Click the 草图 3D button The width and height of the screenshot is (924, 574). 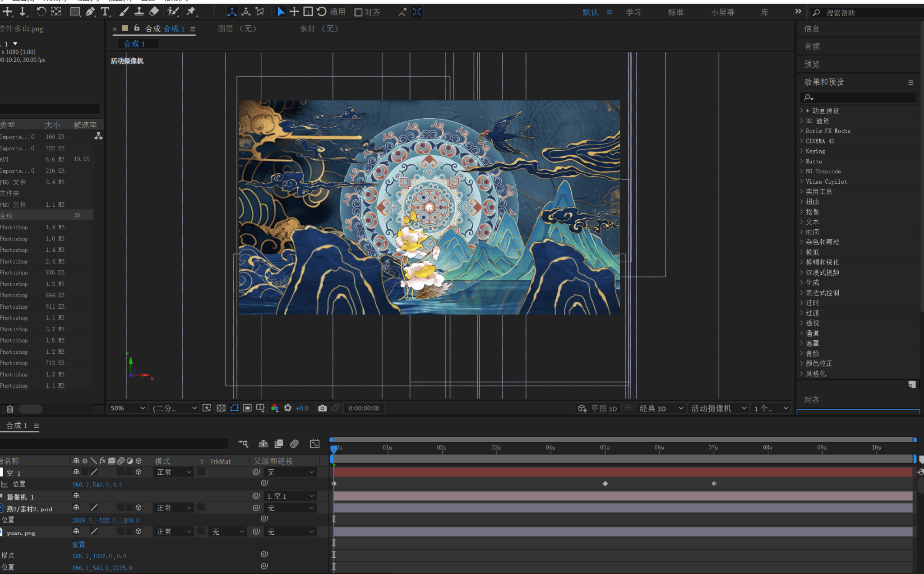pyautogui.click(x=598, y=408)
